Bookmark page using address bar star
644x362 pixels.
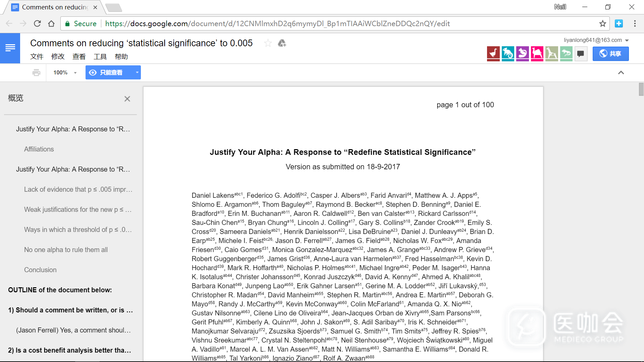tap(602, 23)
